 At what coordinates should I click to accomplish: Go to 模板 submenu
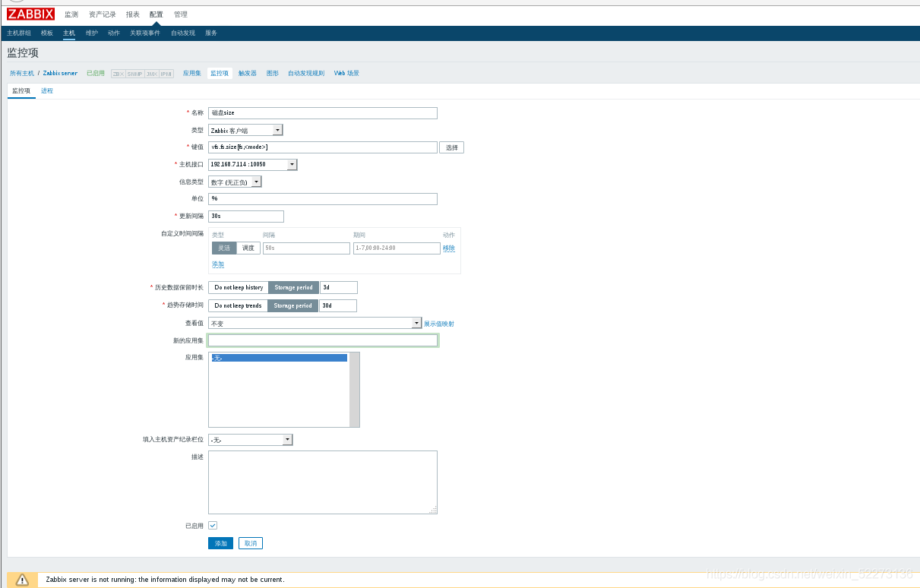pyautogui.click(x=47, y=33)
